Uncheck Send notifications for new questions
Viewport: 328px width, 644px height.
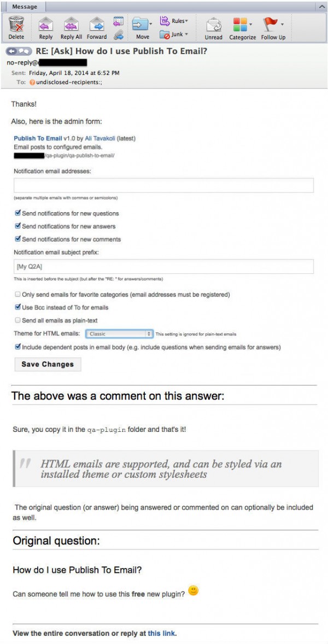click(x=18, y=213)
